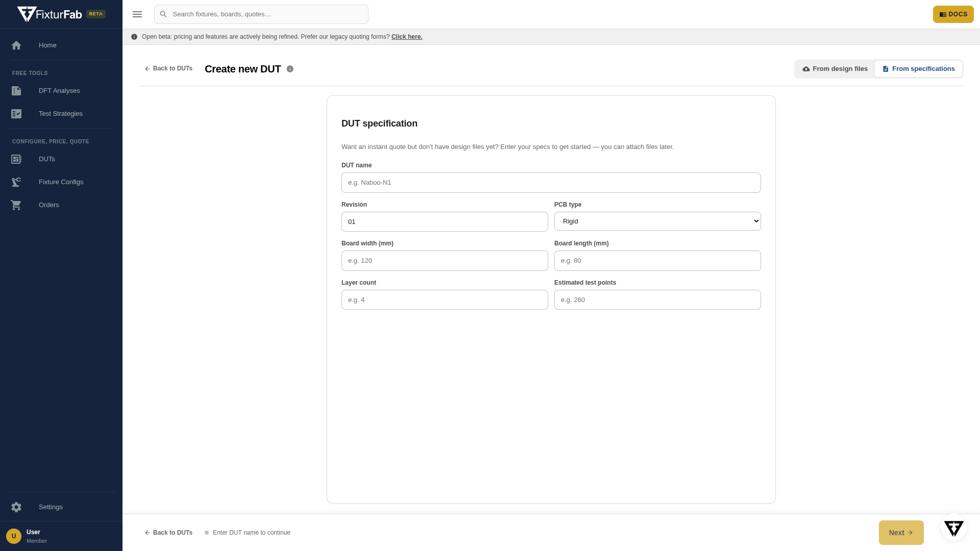This screenshot has width=980, height=551.
Task: Open the DOCS button
Action: pos(953,14)
